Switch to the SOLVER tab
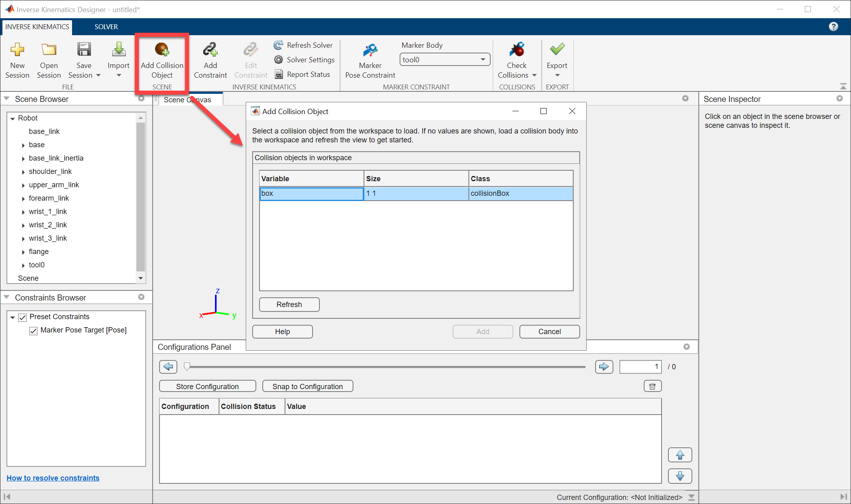The width and height of the screenshot is (851, 504). click(x=106, y=27)
